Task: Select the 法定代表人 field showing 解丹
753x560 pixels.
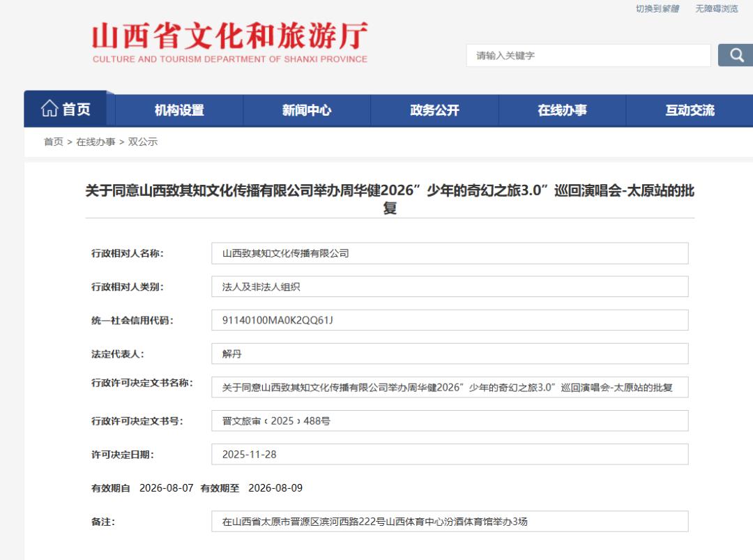Action: [450, 354]
